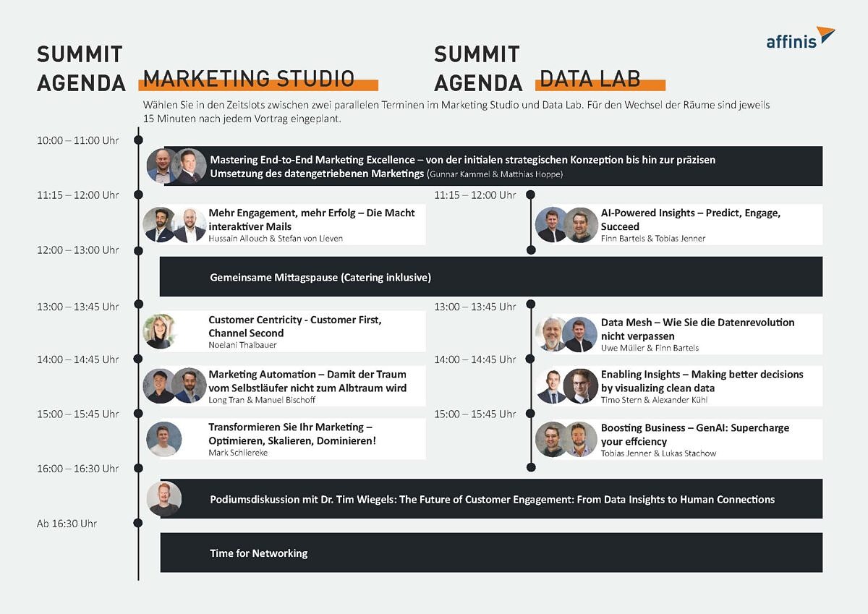Viewport: 868px width, 614px height.
Task: Open the AI-Powered Insights session title
Action: coord(691,219)
